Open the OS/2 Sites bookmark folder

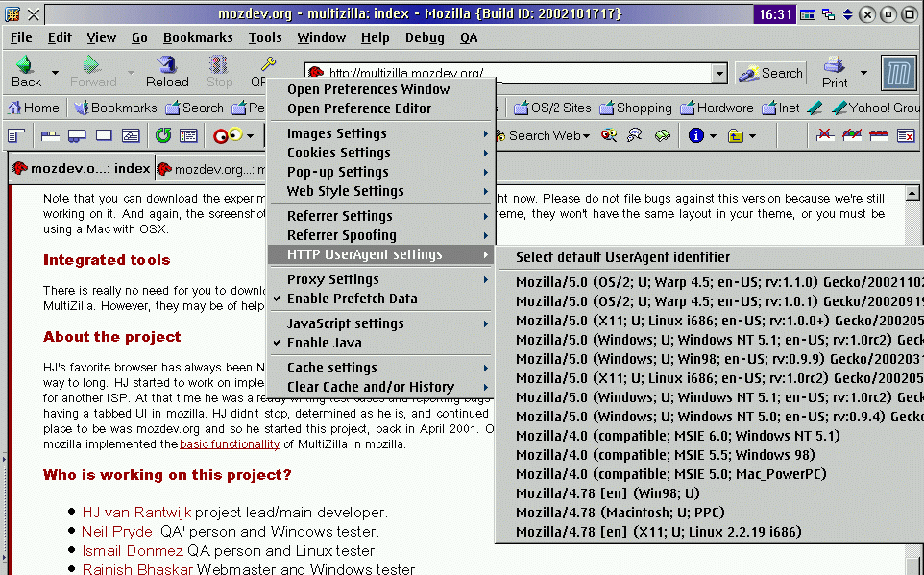click(x=552, y=108)
